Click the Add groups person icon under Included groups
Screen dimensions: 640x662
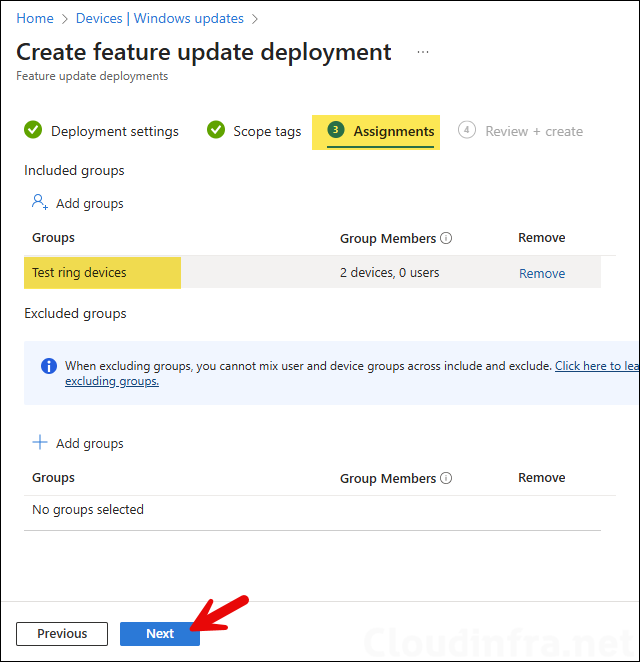pyautogui.click(x=40, y=203)
